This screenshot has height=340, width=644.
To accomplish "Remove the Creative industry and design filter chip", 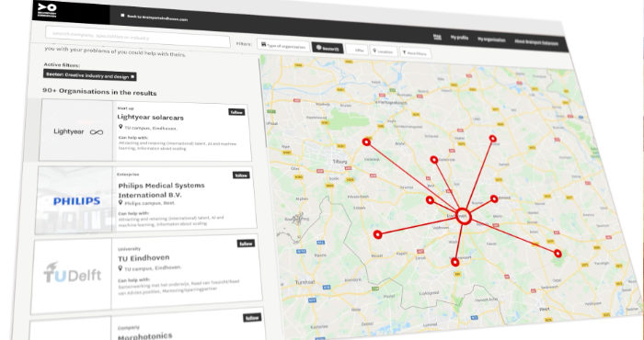I will pos(132,76).
